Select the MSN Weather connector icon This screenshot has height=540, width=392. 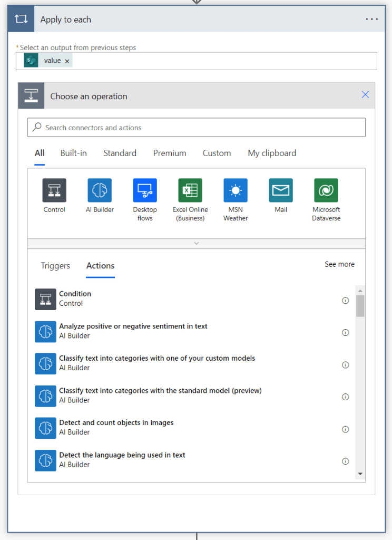pyautogui.click(x=236, y=190)
